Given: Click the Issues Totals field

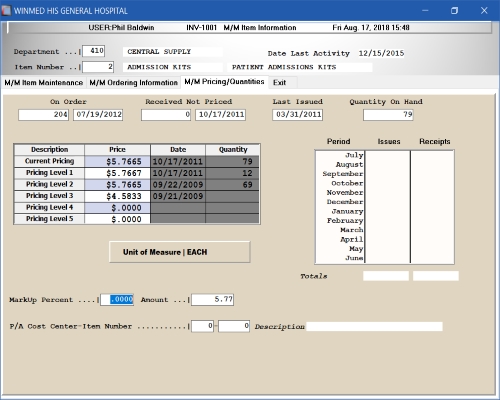Looking at the screenshot, I should [386, 276].
